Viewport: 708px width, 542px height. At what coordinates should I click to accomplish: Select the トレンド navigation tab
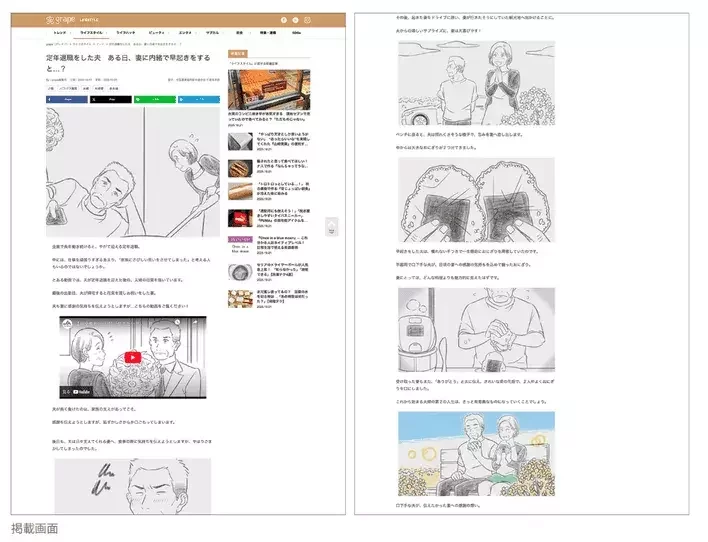click(x=59, y=33)
